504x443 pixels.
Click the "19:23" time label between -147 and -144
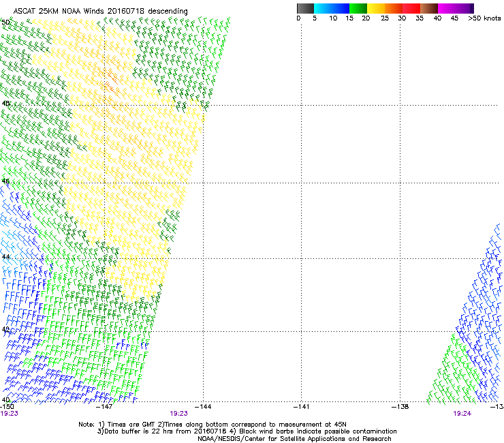click(178, 414)
